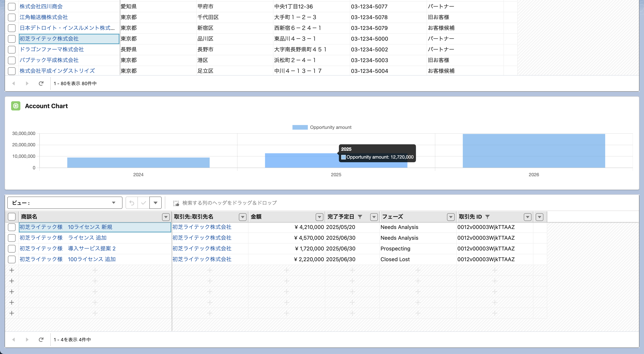Image resolution: width=644 pixels, height=354 pixels.
Task: Click the Account Chart green chip icon
Action: coord(16,106)
